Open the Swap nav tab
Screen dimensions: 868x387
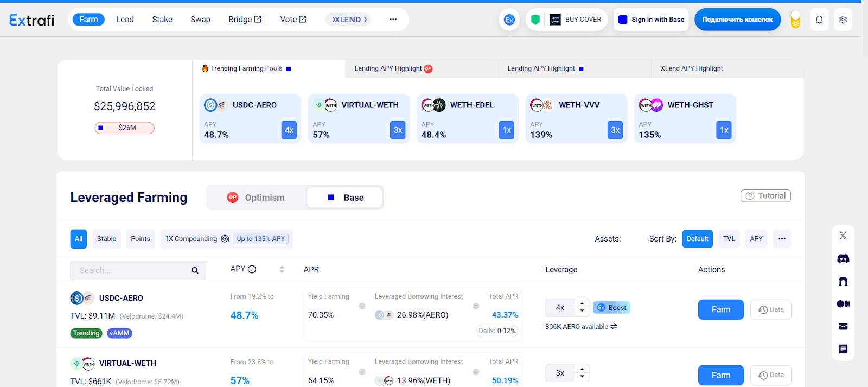(x=200, y=20)
